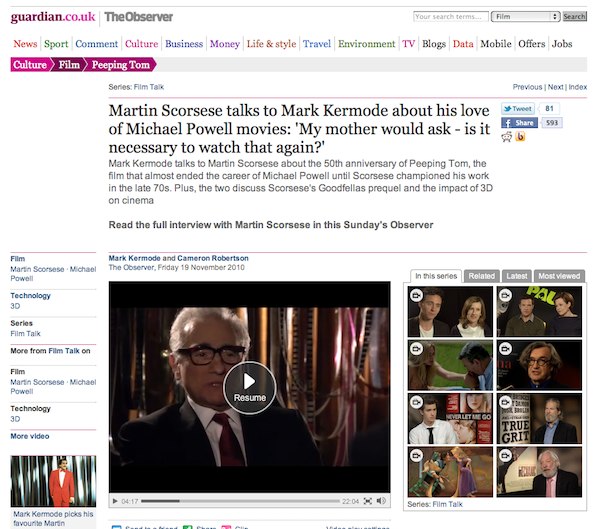Click the Search button

pos(574,16)
